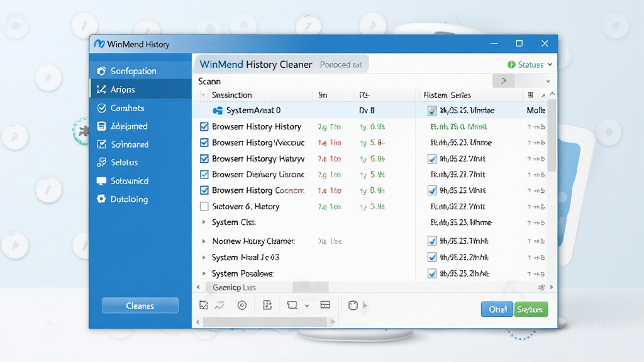Click the Geaniop Lias footer label
The image size is (644, 362).
234,288
